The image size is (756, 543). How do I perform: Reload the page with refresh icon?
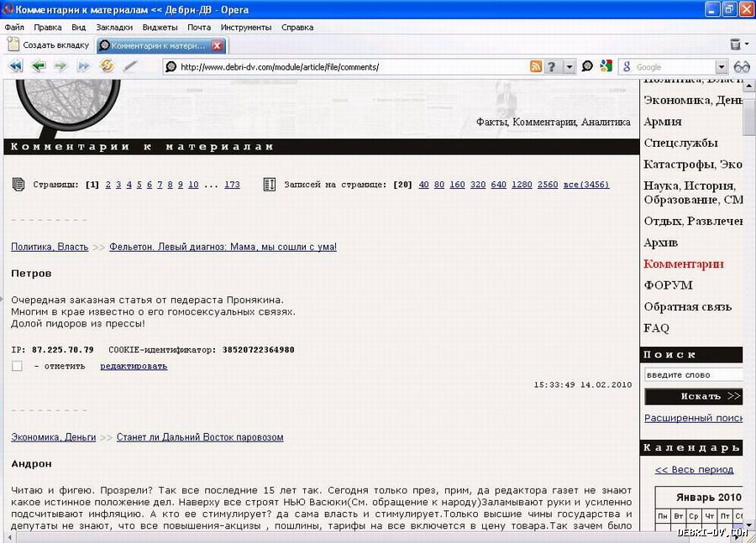coord(107,66)
